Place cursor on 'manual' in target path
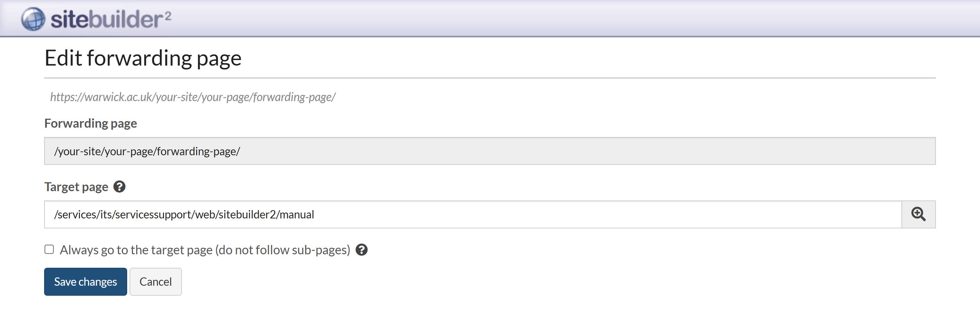 tap(297, 215)
